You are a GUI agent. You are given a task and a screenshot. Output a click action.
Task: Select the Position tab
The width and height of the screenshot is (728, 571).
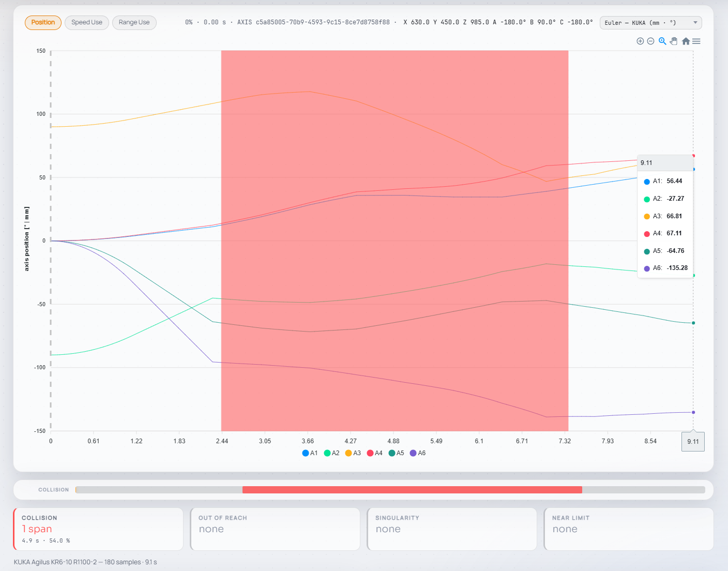coord(43,23)
